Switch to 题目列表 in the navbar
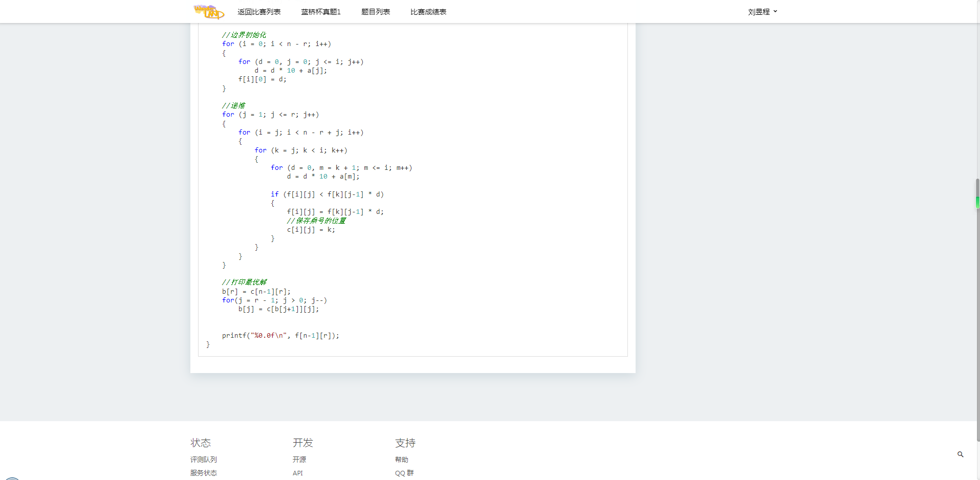The image size is (980, 480). pos(375,12)
